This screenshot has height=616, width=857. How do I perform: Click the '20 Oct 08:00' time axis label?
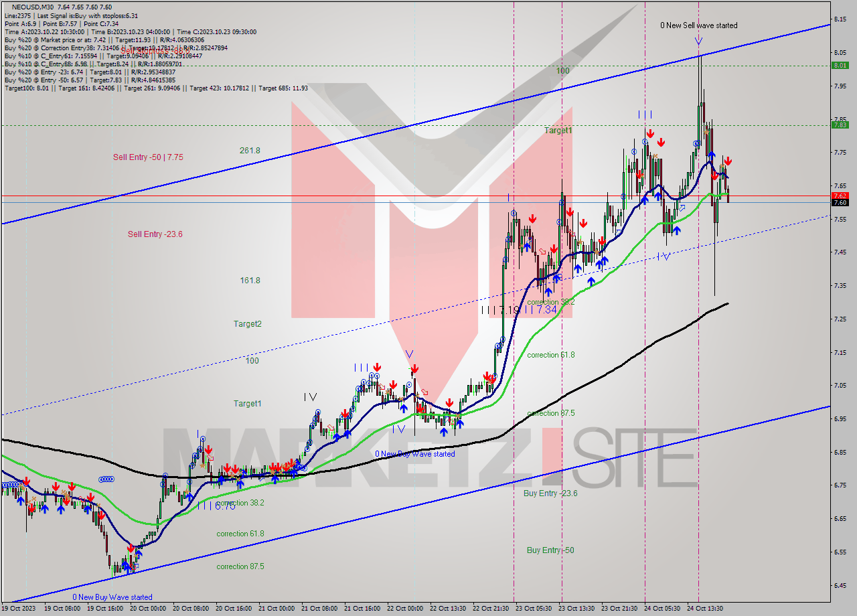(x=190, y=609)
